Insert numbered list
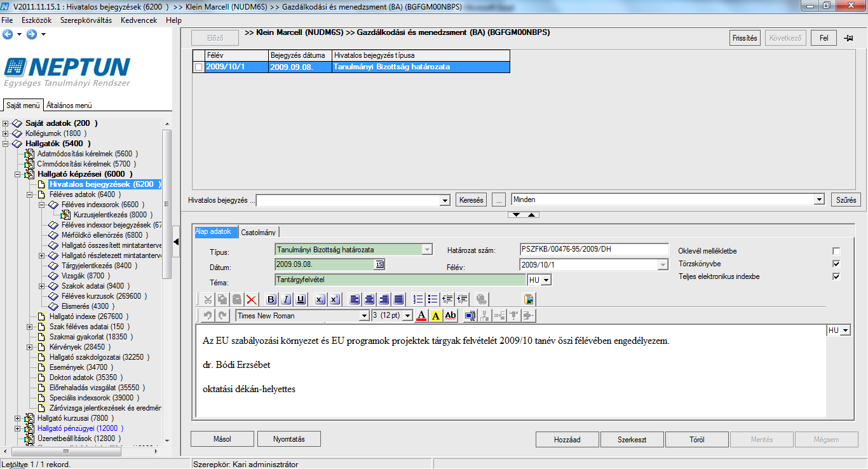 418,299
